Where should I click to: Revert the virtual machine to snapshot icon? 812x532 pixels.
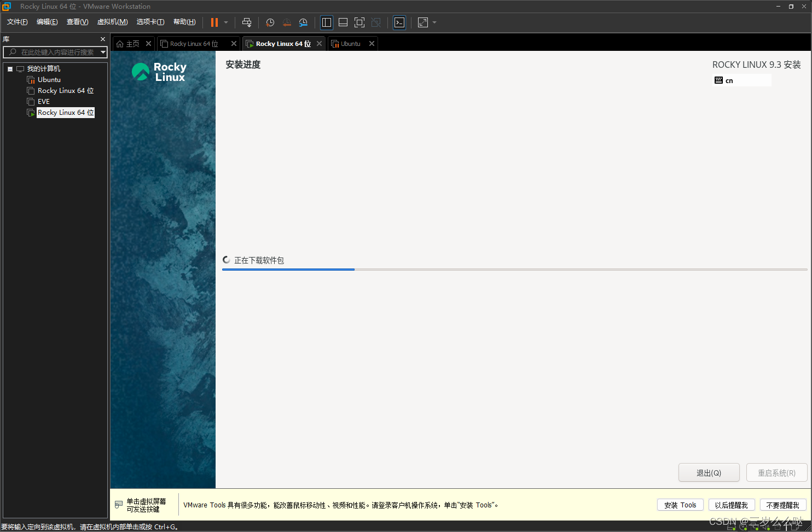[x=287, y=22]
